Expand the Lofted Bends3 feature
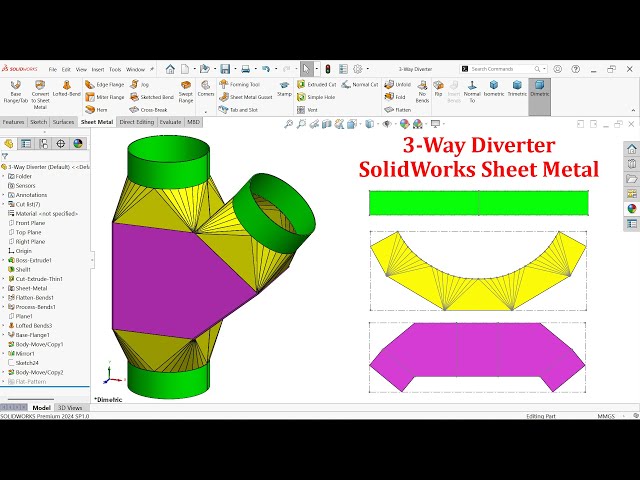The height and width of the screenshot is (480, 640). click(4, 326)
